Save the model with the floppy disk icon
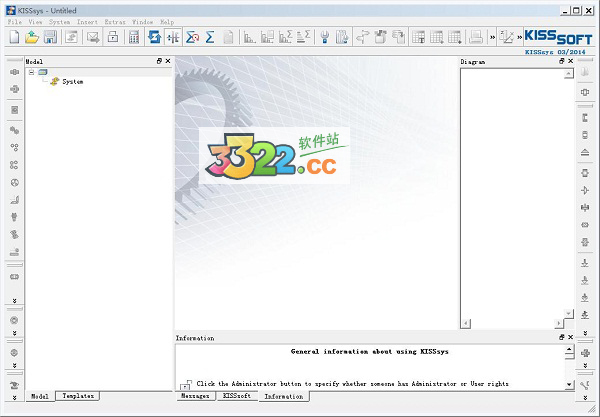The width and height of the screenshot is (600, 417). (x=50, y=38)
